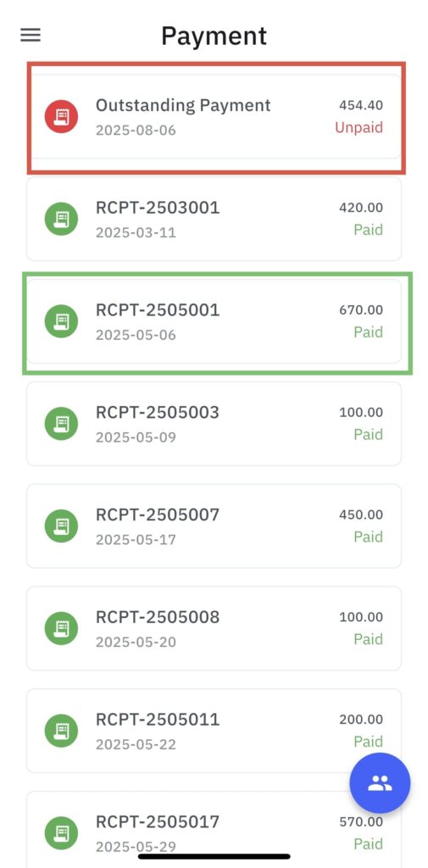
Task: Open the hamburger menu
Action: pyautogui.click(x=31, y=36)
